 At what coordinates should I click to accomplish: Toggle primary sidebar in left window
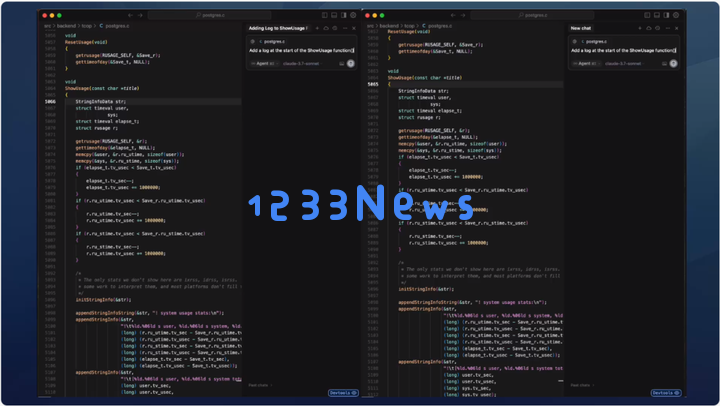325,15
